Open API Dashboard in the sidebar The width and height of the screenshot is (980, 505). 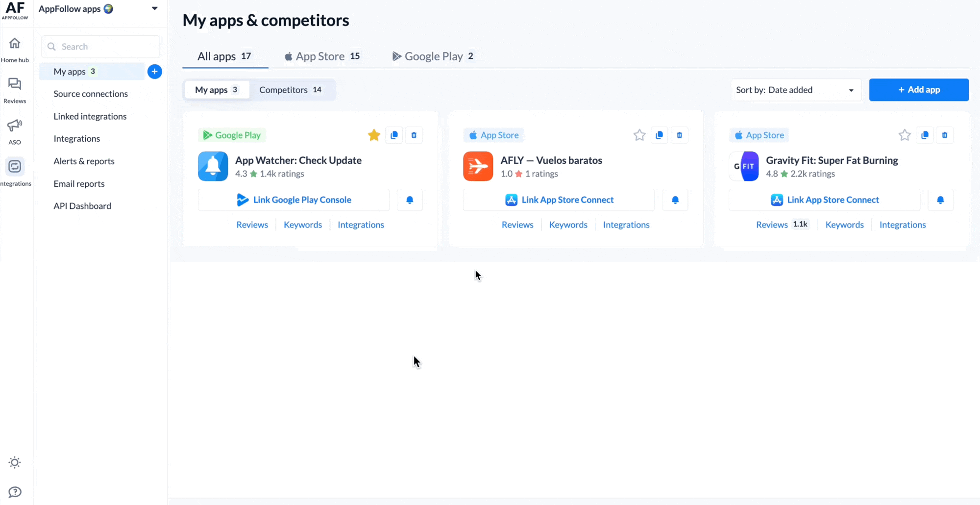[82, 206]
